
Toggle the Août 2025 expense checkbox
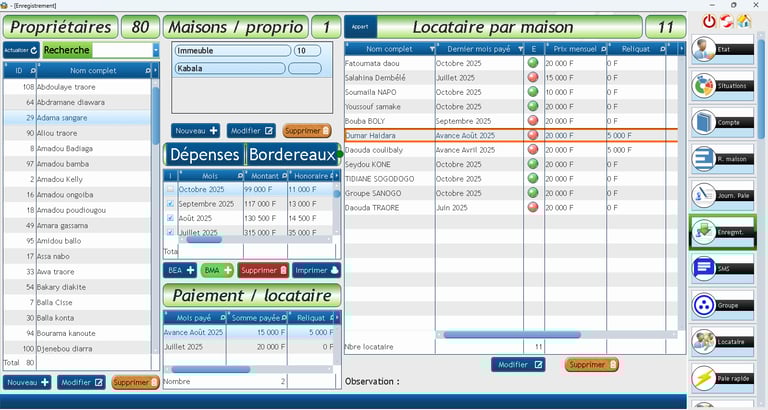pyautogui.click(x=170, y=218)
